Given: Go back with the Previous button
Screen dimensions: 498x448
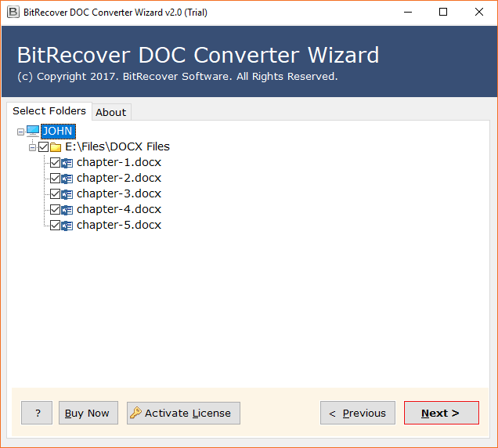Looking at the screenshot, I should [x=358, y=413].
